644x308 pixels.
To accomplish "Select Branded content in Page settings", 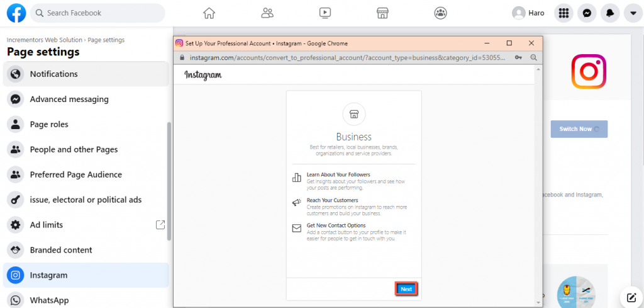I will tap(86, 249).
